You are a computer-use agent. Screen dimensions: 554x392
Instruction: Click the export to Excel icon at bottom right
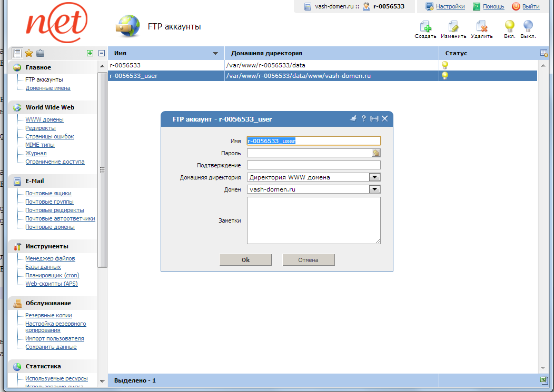pos(544,380)
